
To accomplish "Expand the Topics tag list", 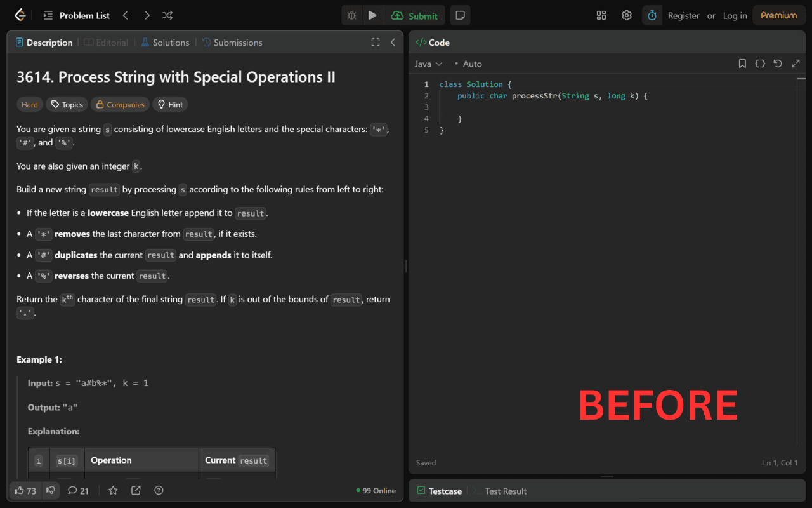I will click(67, 105).
